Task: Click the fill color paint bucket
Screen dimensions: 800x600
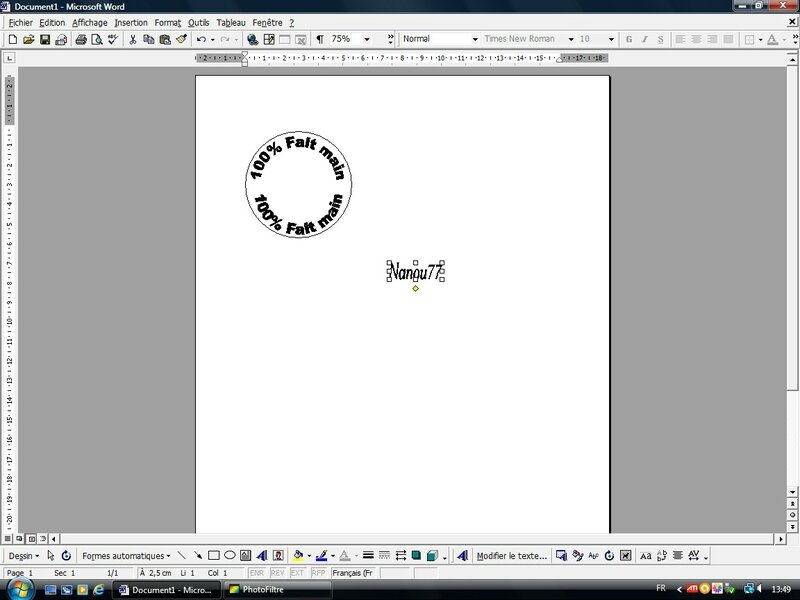Action: coord(299,555)
